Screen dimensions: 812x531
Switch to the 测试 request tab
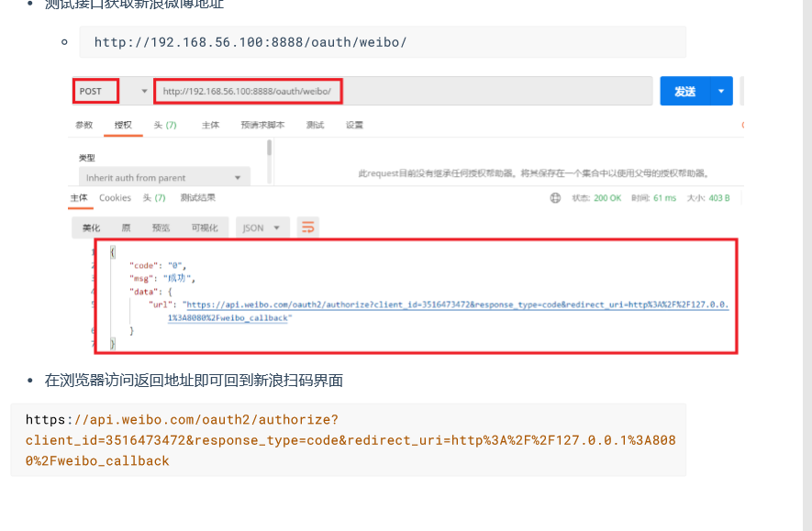pyautogui.click(x=315, y=125)
